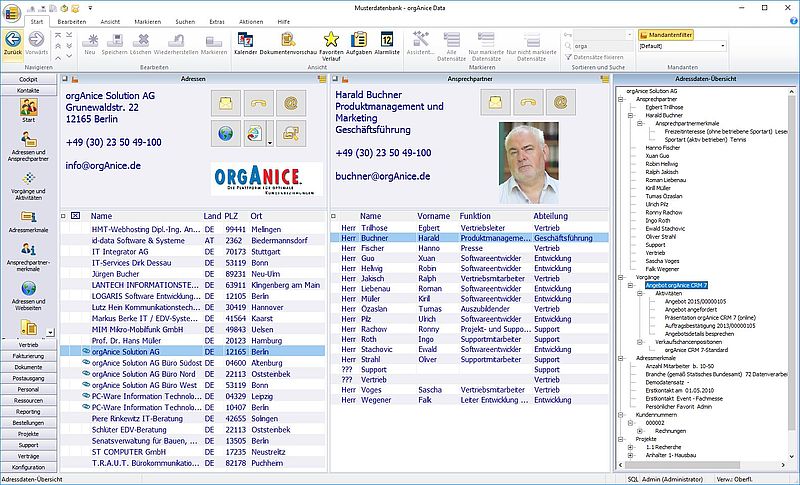
Task: Open the Alarmliste
Action: pos(387,43)
